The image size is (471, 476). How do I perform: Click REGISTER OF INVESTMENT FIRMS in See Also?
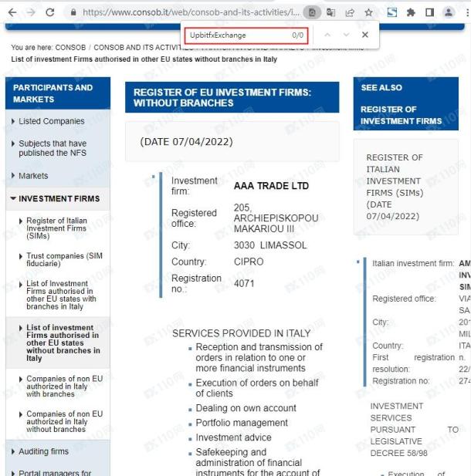click(401, 115)
